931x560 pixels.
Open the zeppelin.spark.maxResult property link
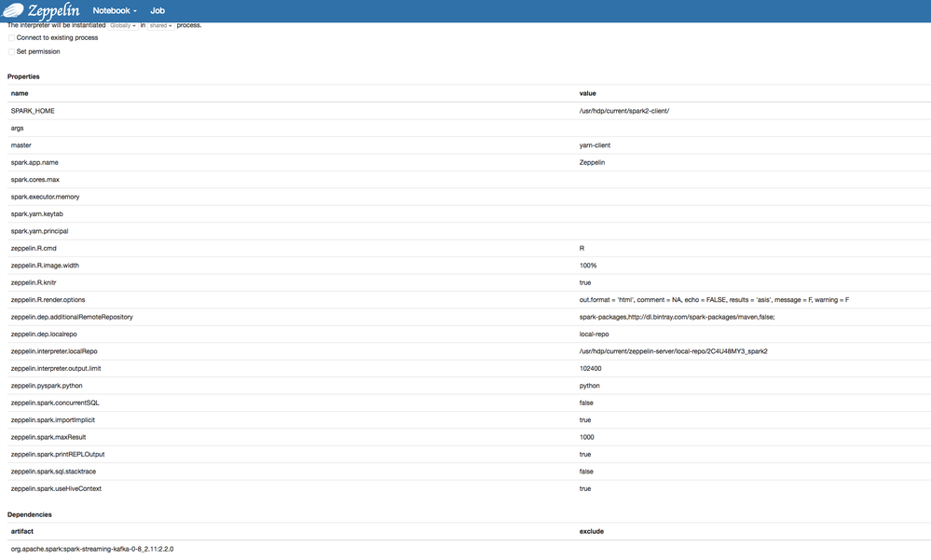pyautogui.click(x=48, y=436)
